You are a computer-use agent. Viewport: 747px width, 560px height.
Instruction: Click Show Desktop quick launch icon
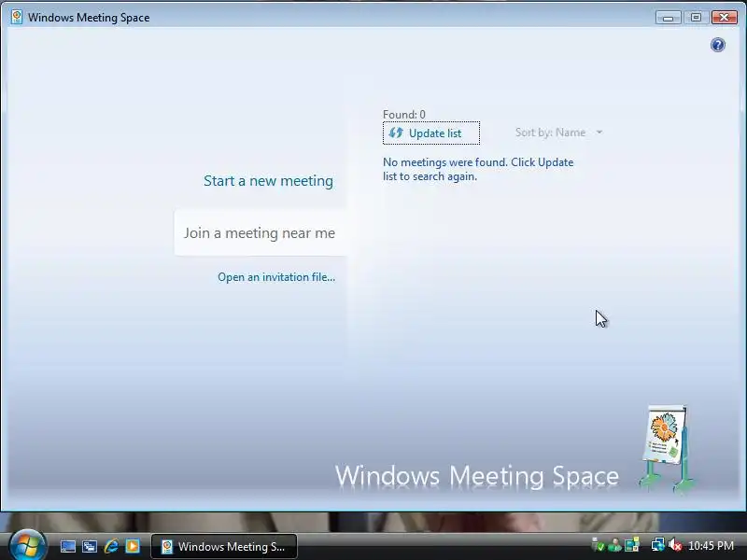tap(67, 546)
